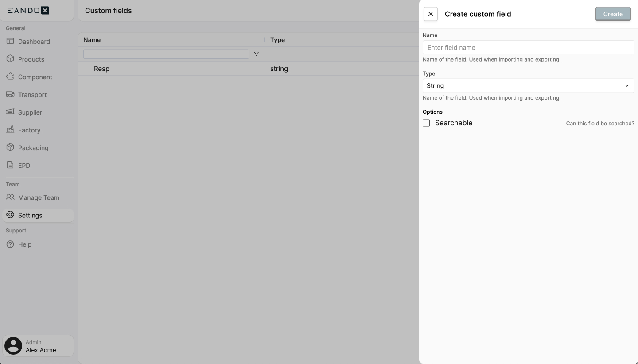Open the Component section
The image size is (638, 364).
coord(34,77)
